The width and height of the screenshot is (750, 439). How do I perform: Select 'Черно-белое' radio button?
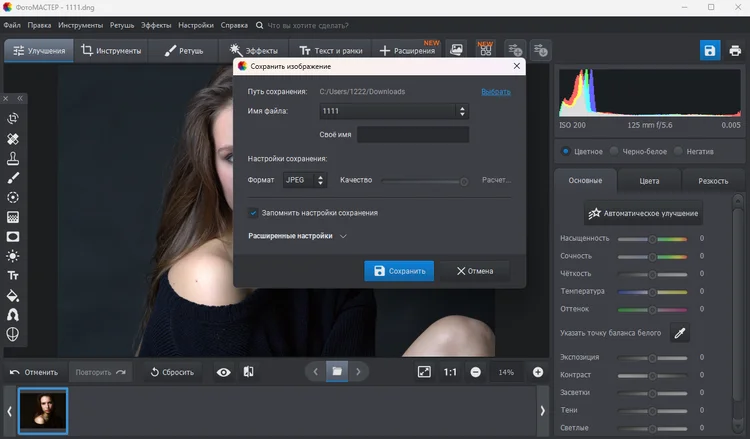point(614,151)
